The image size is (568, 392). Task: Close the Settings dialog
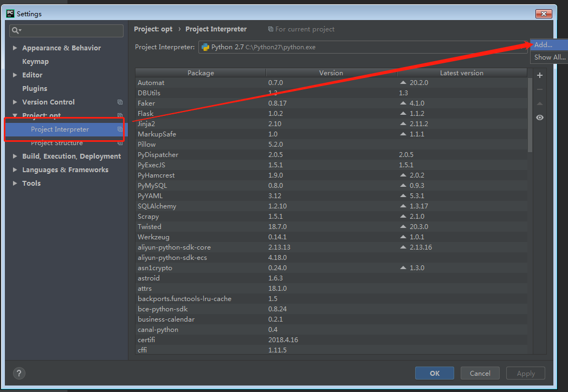[x=544, y=14]
